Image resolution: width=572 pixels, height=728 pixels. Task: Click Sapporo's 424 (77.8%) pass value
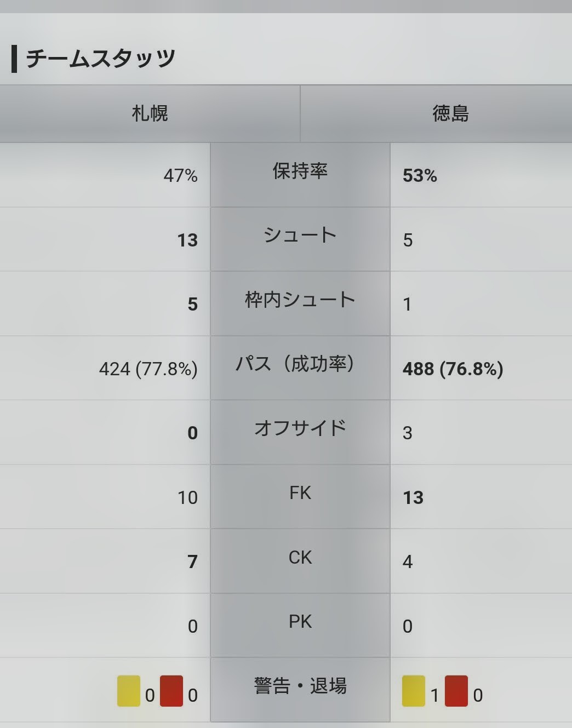[x=148, y=369]
